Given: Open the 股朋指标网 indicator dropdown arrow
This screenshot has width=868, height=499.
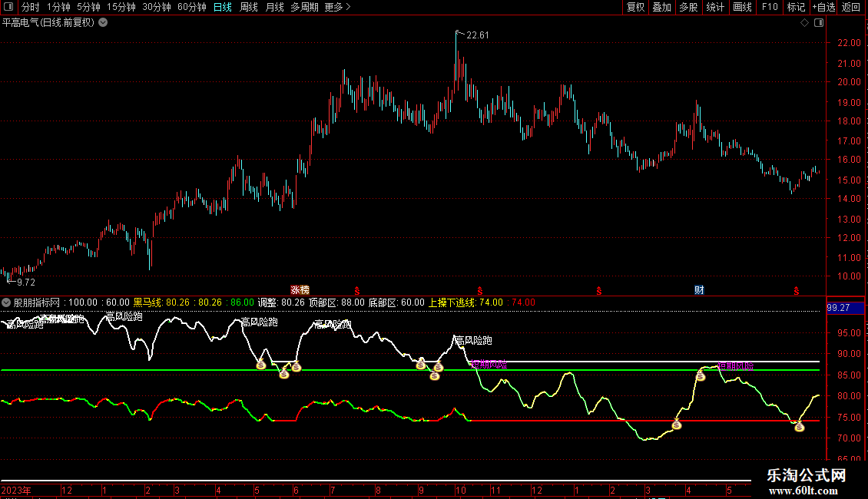Looking at the screenshot, I should (x=6, y=302).
